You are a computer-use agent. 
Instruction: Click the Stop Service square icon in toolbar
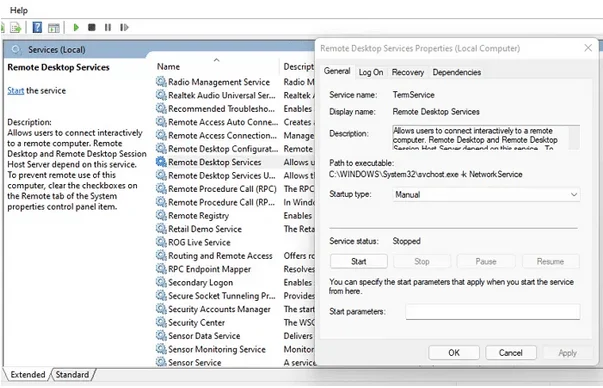tap(92, 27)
